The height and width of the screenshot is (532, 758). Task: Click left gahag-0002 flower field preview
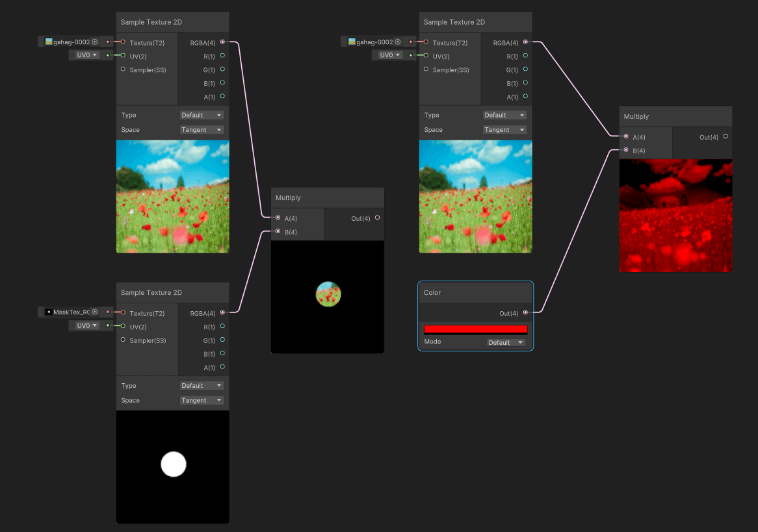tap(172, 196)
